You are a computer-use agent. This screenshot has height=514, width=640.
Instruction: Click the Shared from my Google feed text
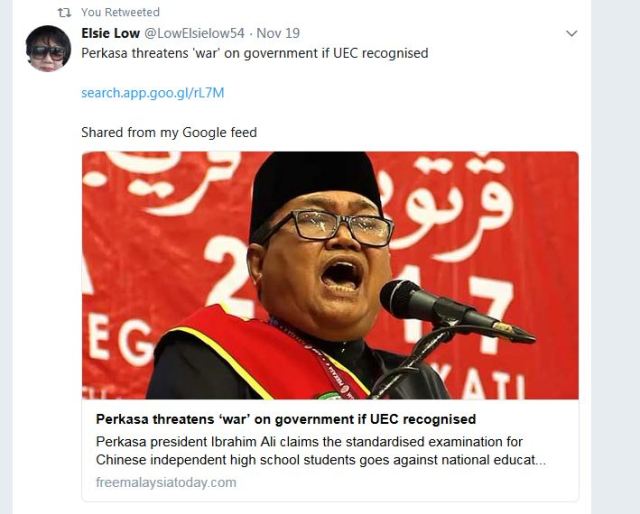point(169,133)
